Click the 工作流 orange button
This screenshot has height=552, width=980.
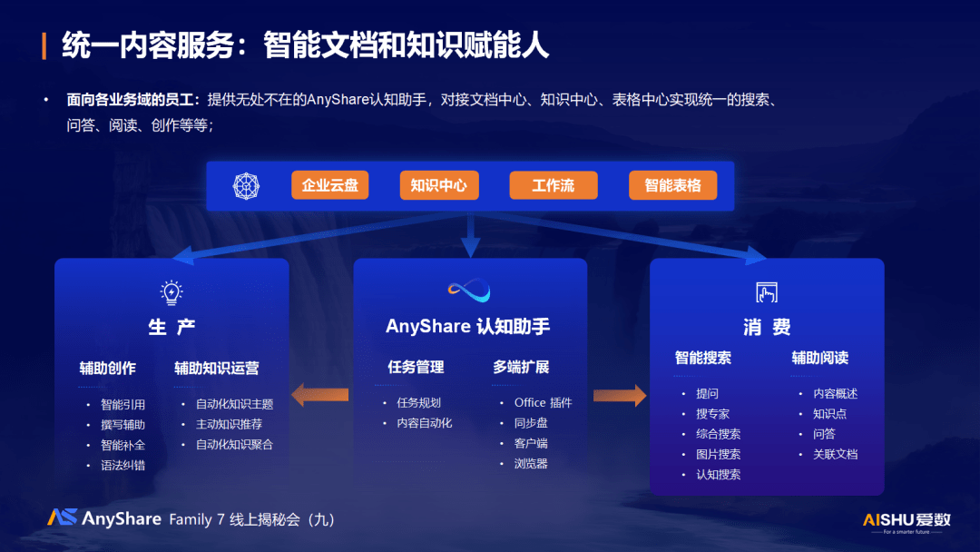click(x=554, y=185)
